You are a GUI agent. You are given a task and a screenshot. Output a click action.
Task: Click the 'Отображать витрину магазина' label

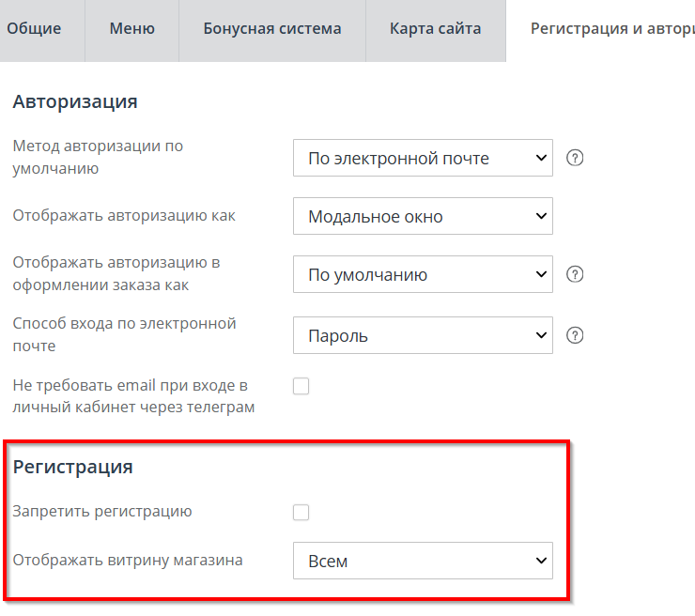point(128,561)
